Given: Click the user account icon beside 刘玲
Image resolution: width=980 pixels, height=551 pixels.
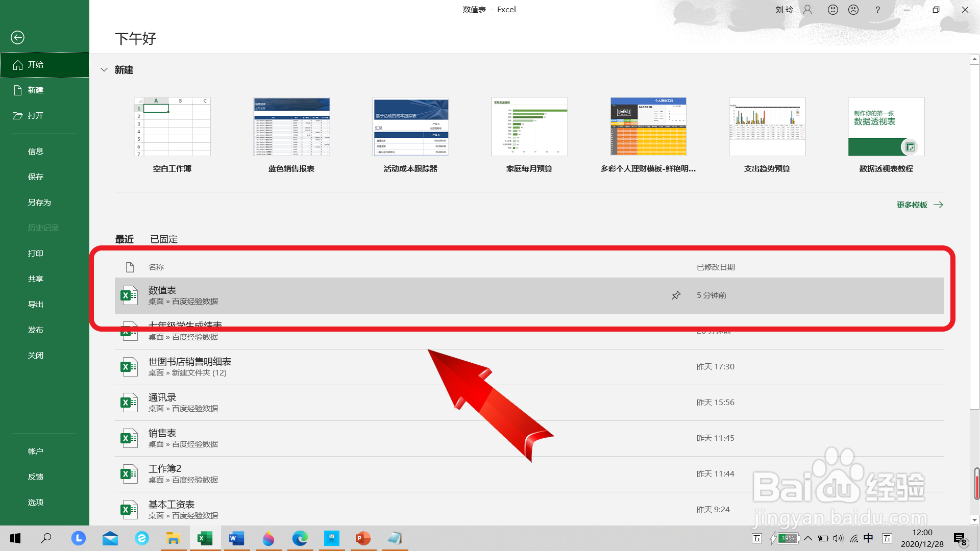Looking at the screenshot, I should tap(807, 10).
